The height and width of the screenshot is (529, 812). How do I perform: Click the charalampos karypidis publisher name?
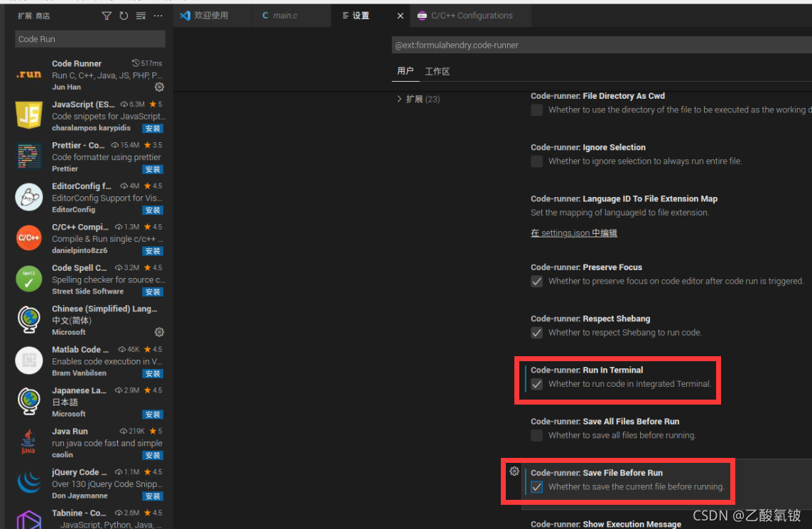91,128
